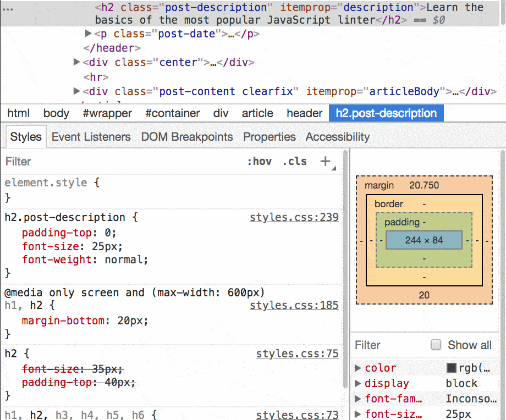Toggle element states with the :hov icon
This screenshot has height=420, width=506.
[259, 161]
